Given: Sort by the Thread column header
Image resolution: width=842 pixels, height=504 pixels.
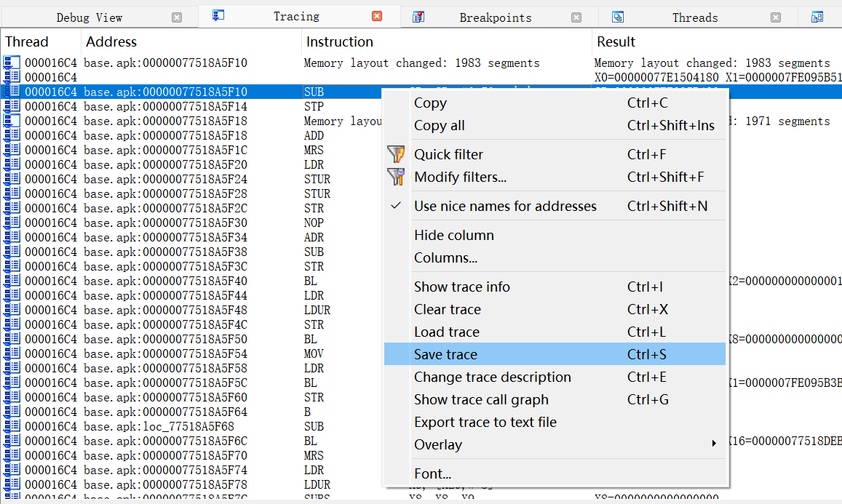Looking at the screenshot, I should click(x=41, y=41).
